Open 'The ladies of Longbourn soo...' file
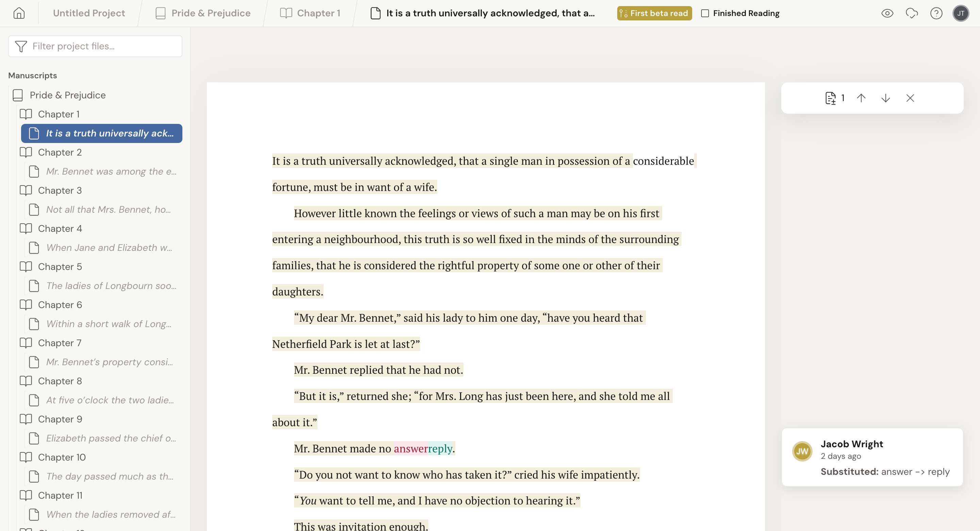 [x=111, y=286]
